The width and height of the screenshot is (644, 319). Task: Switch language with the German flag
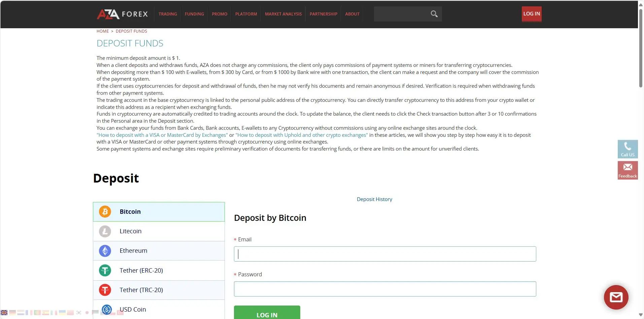coord(12,313)
